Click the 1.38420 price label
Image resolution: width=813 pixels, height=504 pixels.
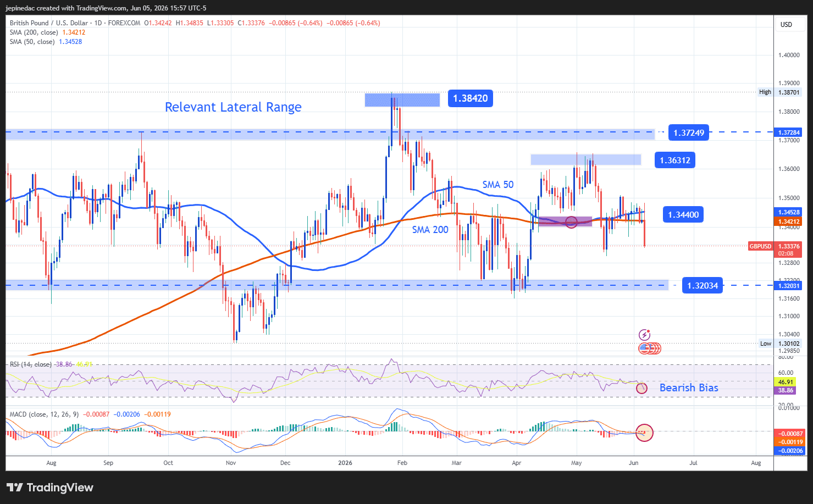pos(471,98)
